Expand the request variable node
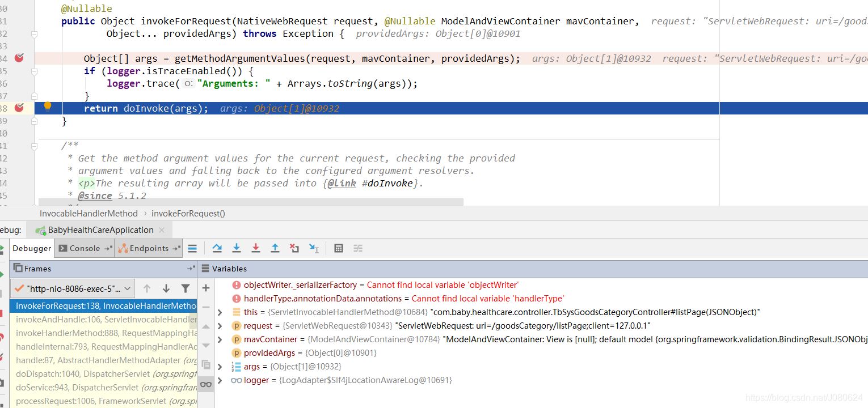The width and height of the screenshot is (868, 408). pyautogui.click(x=220, y=326)
